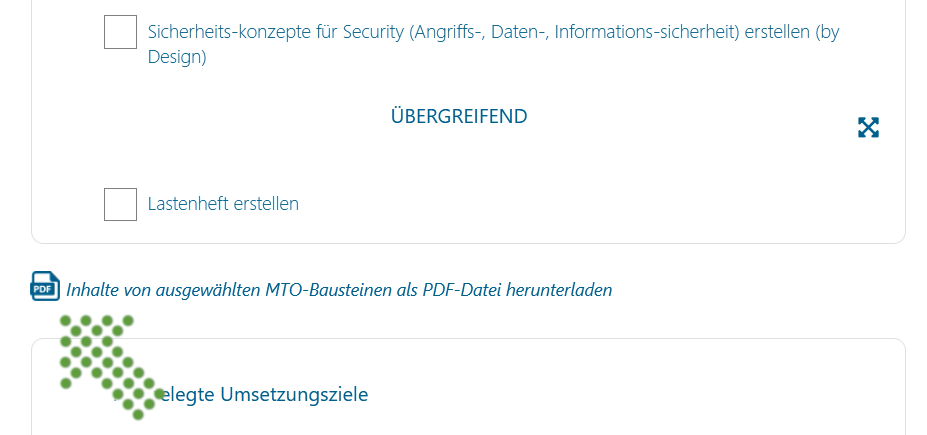Select the 'Lastenheft erstellen' label text
The width and height of the screenshot is (927, 435).
click(x=223, y=204)
